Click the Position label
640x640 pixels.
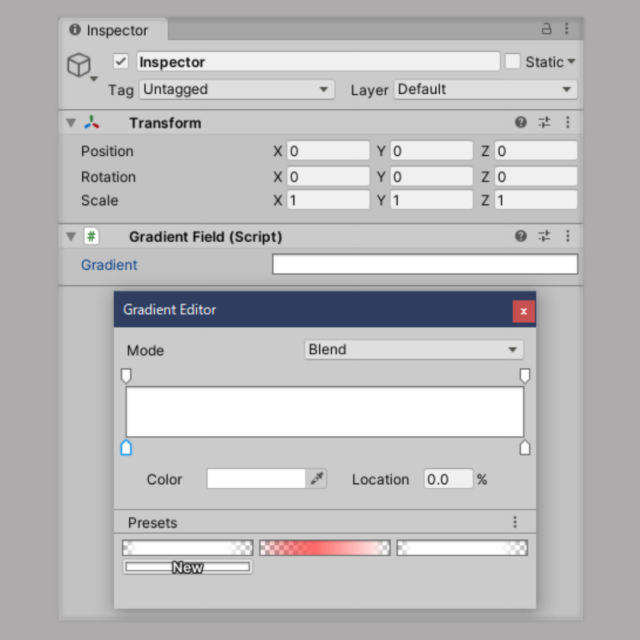coord(107,151)
